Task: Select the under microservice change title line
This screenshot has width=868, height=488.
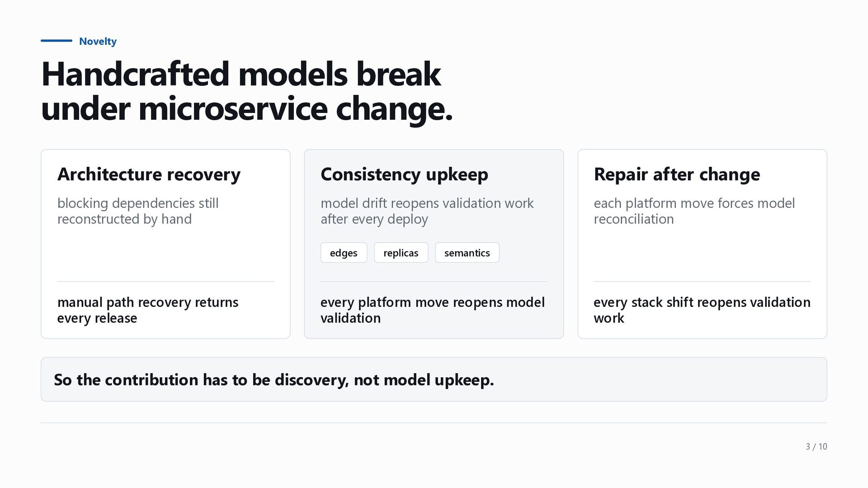Action: [x=247, y=108]
